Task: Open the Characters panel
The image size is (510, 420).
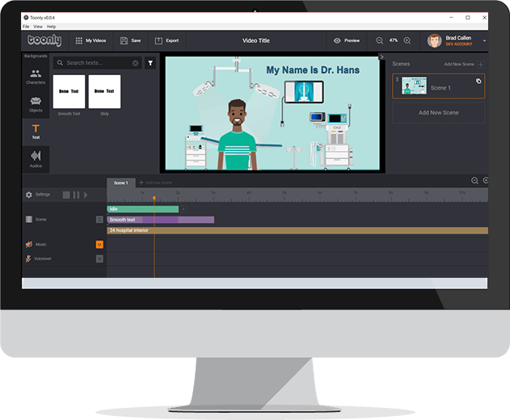Action: [36, 77]
